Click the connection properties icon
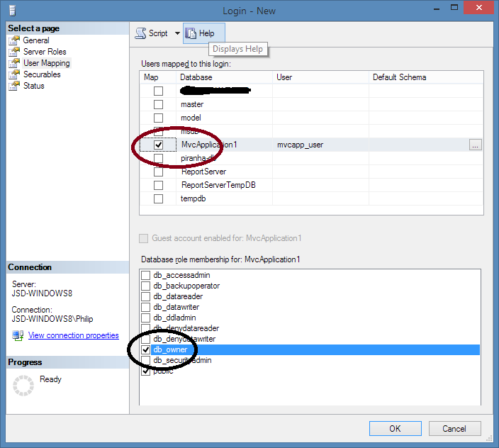The width and height of the screenshot is (499, 448). (x=18, y=335)
